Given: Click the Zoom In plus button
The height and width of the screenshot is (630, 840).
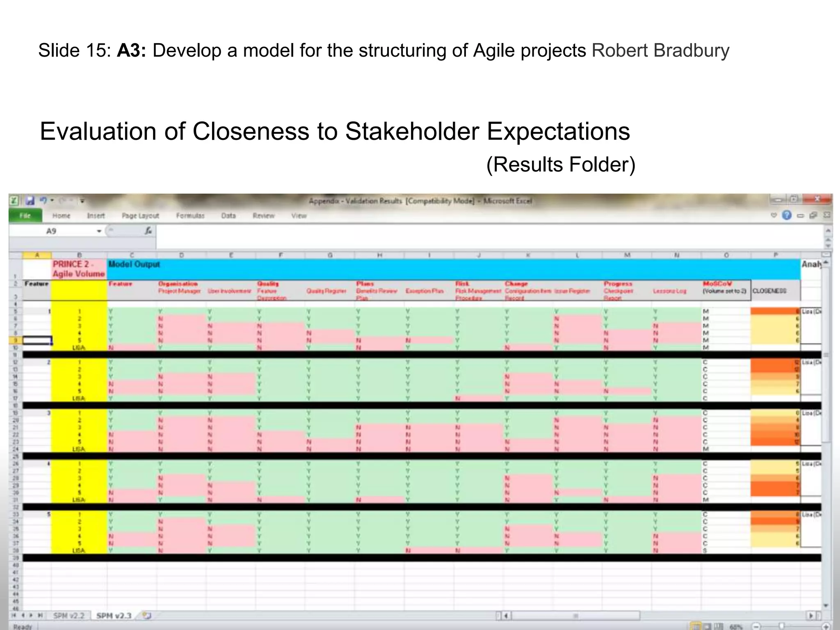Looking at the screenshot, I should point(826,626).
